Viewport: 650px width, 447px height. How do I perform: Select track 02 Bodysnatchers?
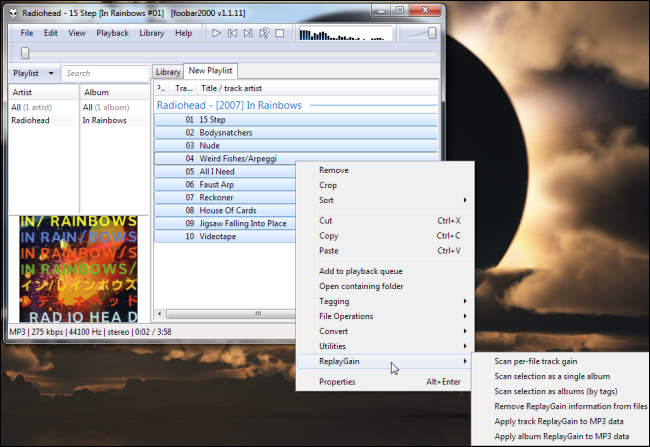point(296,133)
